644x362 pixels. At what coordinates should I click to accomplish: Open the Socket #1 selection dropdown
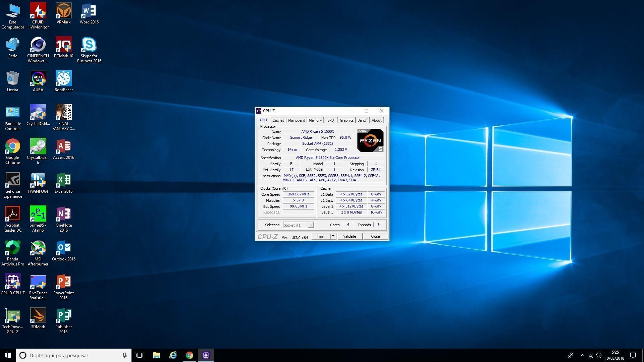tap(298, 225)
